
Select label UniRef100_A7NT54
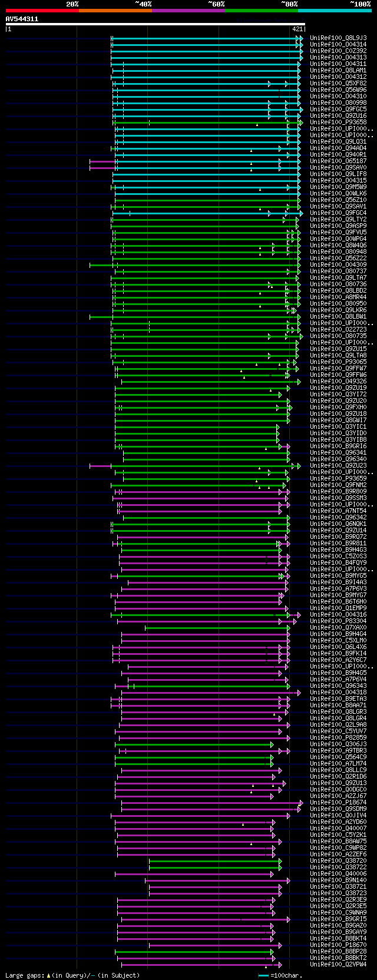pos(338,511)
